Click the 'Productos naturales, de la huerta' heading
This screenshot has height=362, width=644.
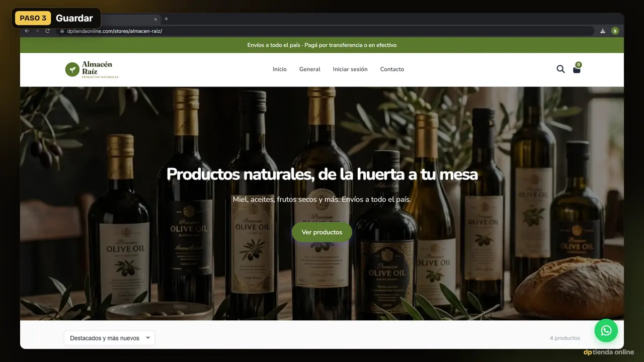[322, 174]
